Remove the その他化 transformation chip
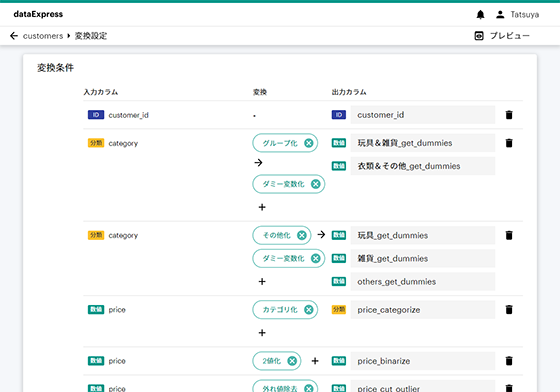 302,235
